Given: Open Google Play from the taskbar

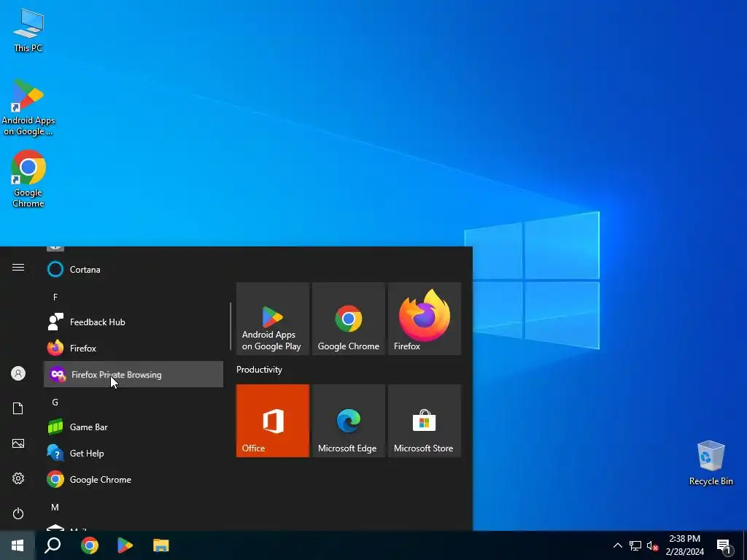Looking at the screenshot, I should (125, 545).
